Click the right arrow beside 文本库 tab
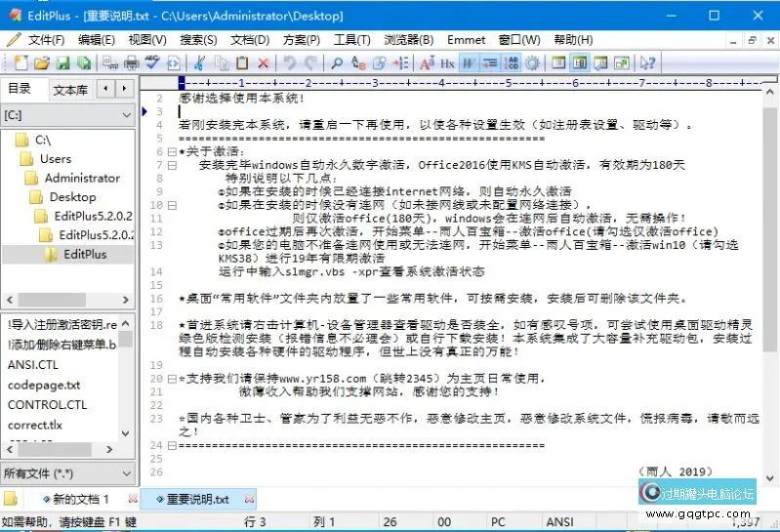 (124, 89)
